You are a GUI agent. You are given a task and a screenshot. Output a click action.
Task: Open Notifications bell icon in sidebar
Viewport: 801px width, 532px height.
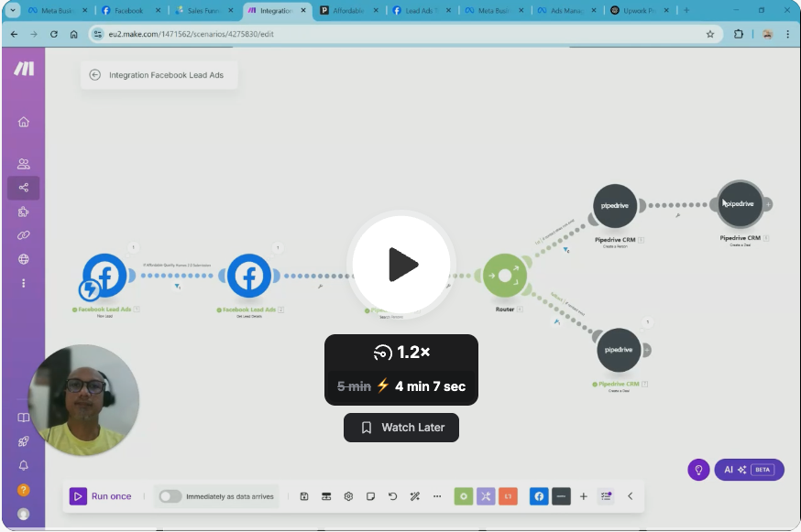24,466
